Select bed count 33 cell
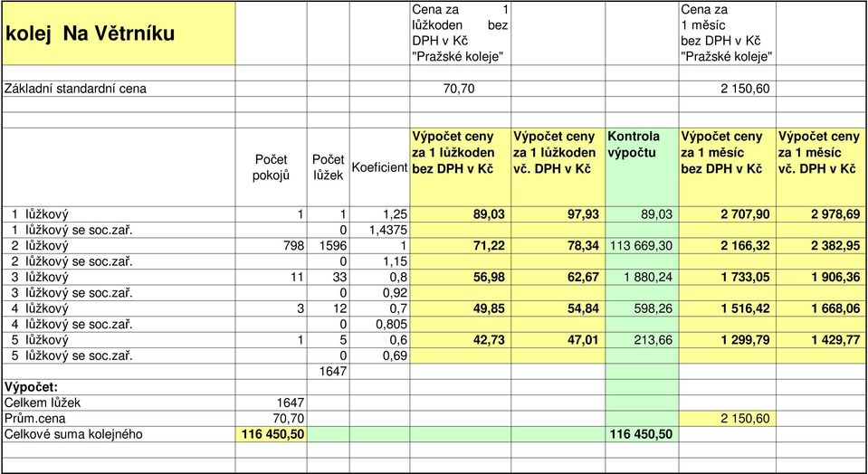 click(x=329, y=277)
